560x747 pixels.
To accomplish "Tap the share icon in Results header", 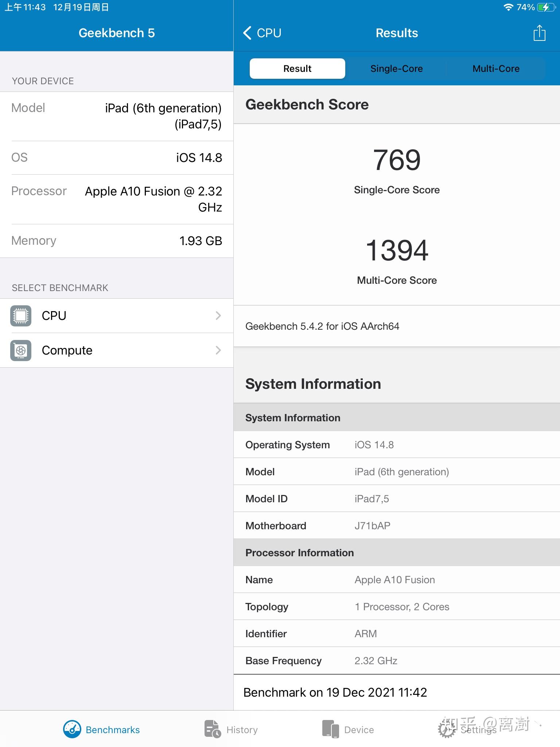I will point(539,33).
